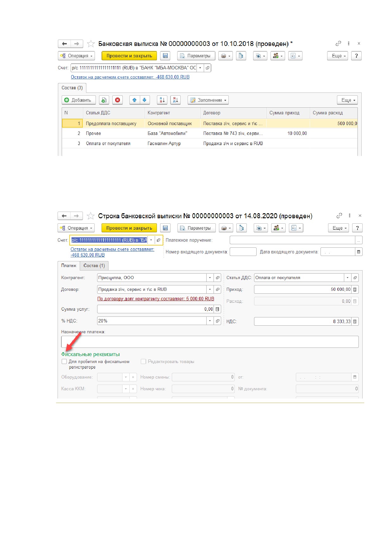This screenshot has height=555, width=392.
Task: Copy link icon of Банковская выписка window
Action: [x=338, y=43]
